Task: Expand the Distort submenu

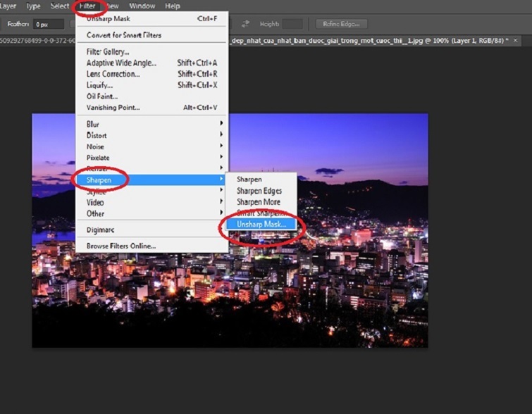Action: click(97, 135)
